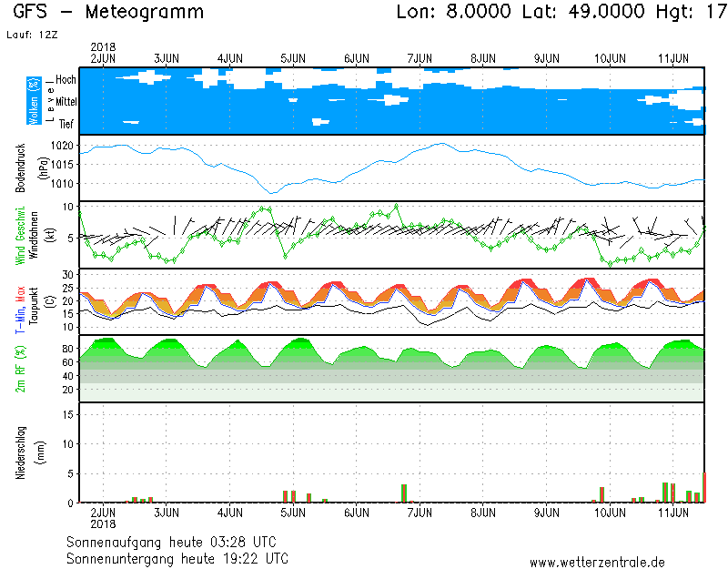
Task: Click the "10" value on the wind axis
Action: click(x=68, y=207)
